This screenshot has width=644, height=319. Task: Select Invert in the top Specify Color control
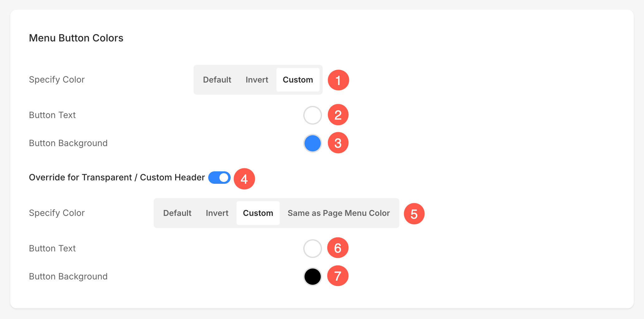(257, 80)
